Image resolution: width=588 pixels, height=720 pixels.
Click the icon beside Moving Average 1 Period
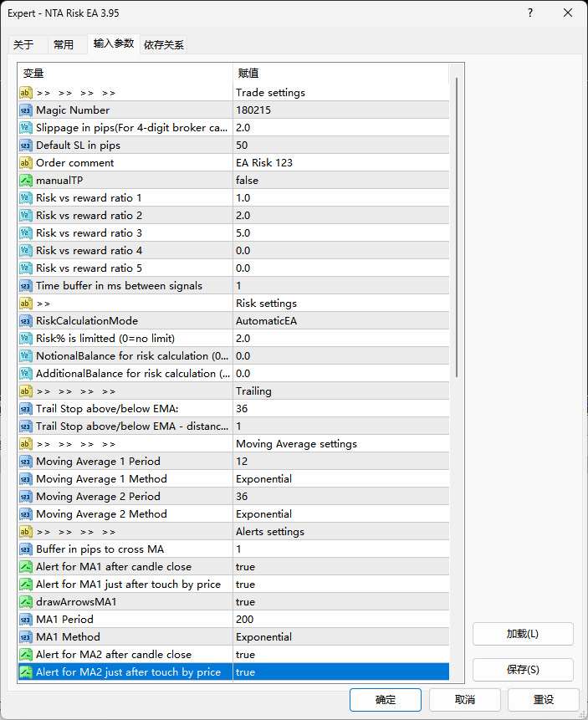click(x=26, y=462)
